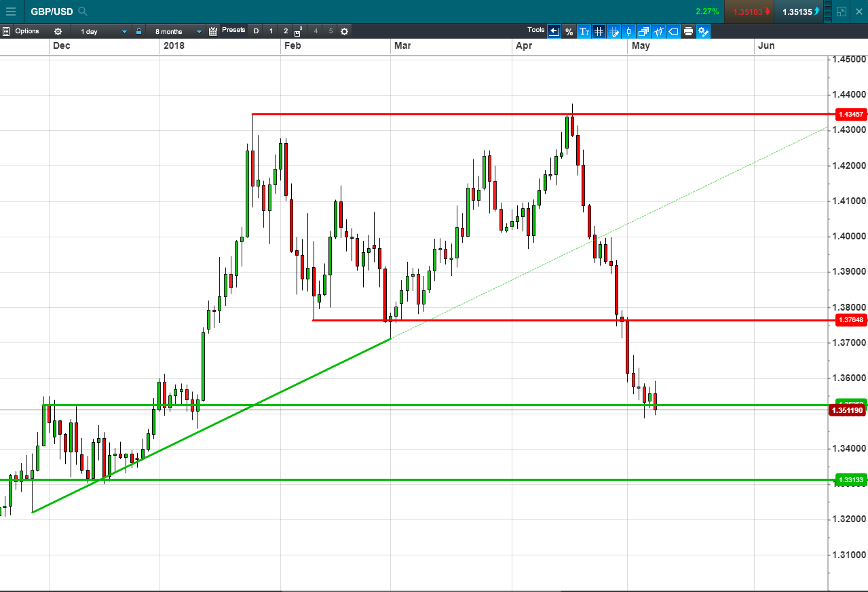This screenshot has width=868, height=592.
Task: Toggle the Tt text tool
Action: click(x=584, y=31)
